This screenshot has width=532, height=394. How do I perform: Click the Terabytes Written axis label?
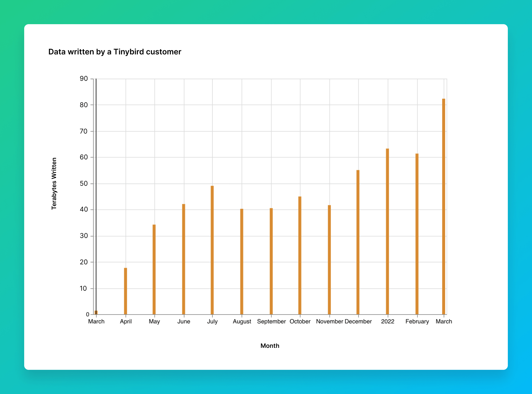[54, 184]
